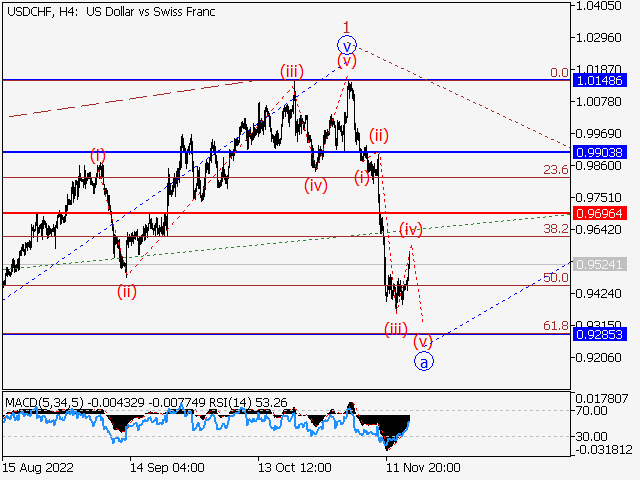Click the red (iii) label above the 0.92853 line

pos(396,329)
